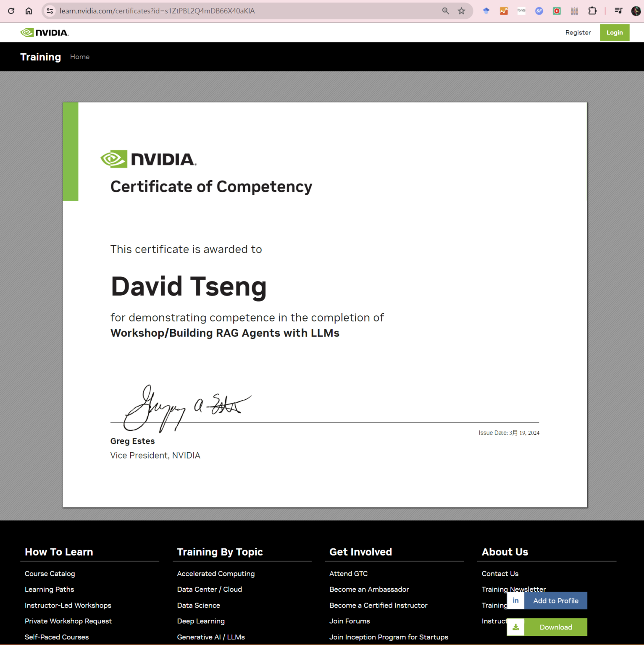The image size is (644, 645).
Task: Reload the current page
Action: click(x=11, y=11)
